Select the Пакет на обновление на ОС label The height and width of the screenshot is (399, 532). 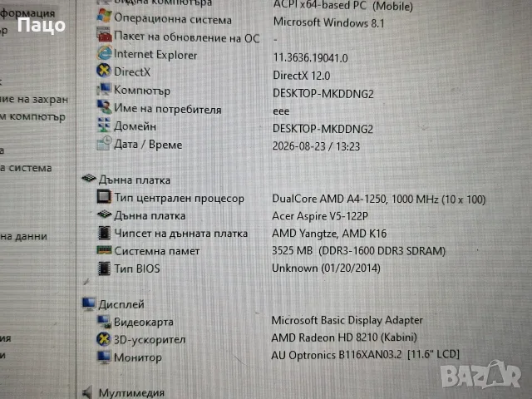[x=186, y=37]
